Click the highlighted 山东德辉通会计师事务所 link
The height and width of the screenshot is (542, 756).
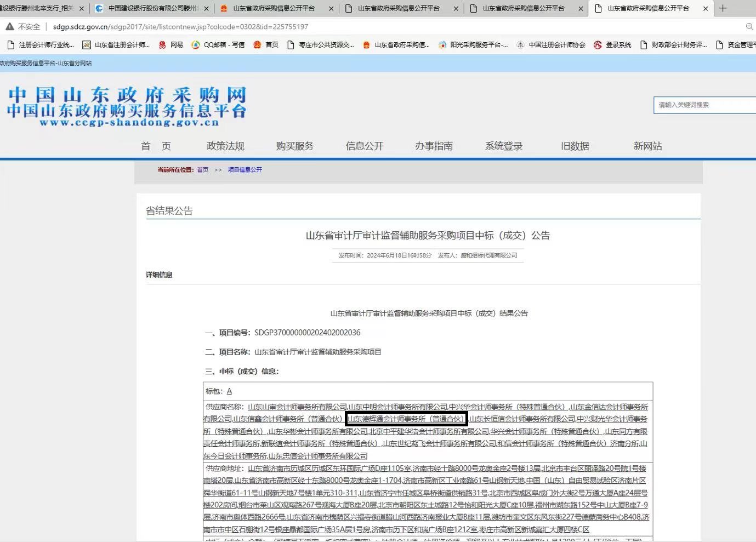coord(406,419)
